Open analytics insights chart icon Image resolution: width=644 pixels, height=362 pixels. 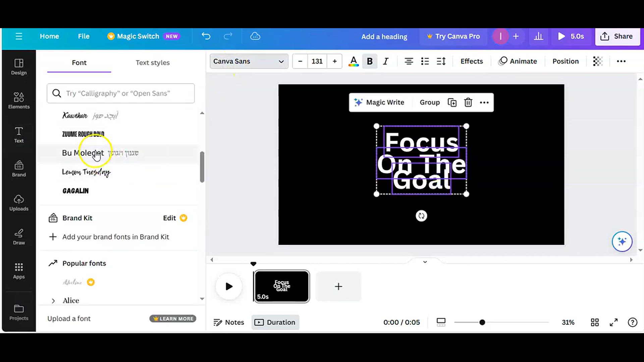point(538,36)
